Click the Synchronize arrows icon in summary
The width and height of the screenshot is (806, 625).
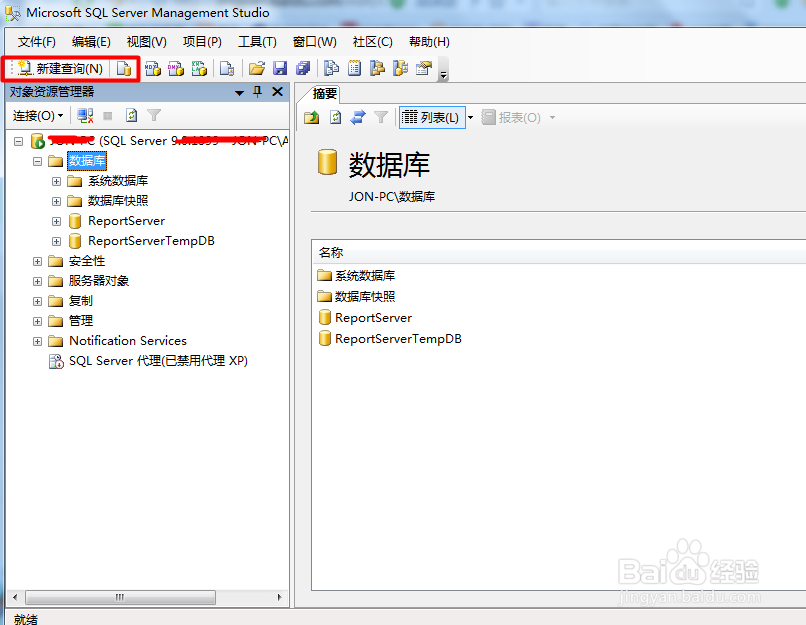(358, 118)
